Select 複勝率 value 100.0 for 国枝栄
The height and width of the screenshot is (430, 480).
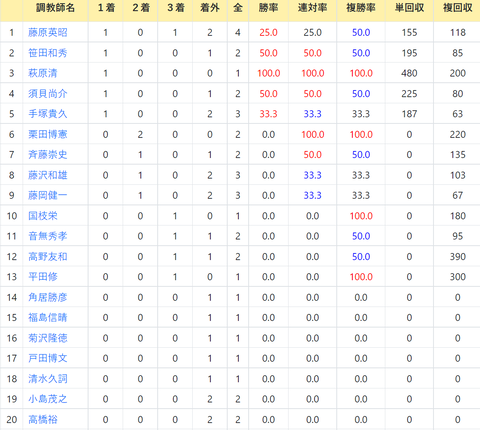361,216
